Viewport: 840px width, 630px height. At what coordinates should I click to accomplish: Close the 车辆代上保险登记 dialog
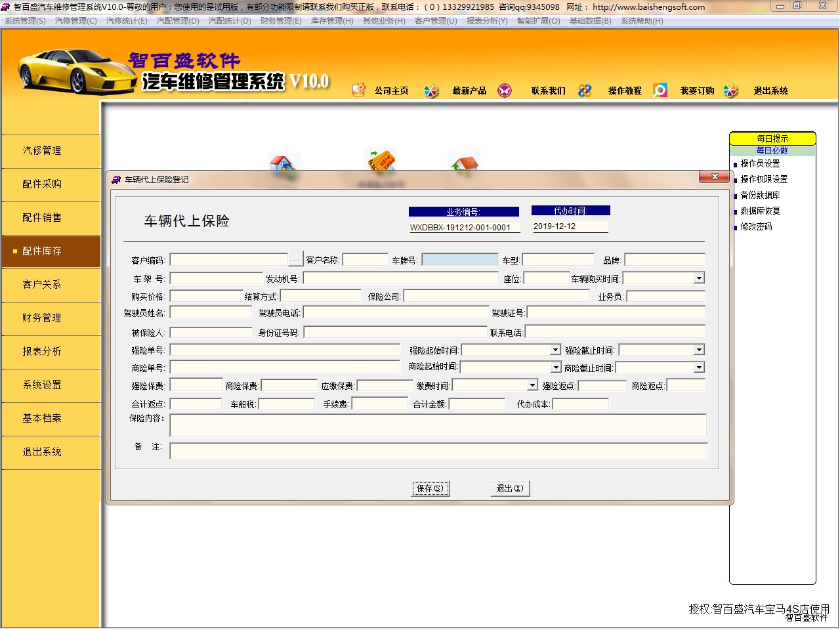click(714, 177)
